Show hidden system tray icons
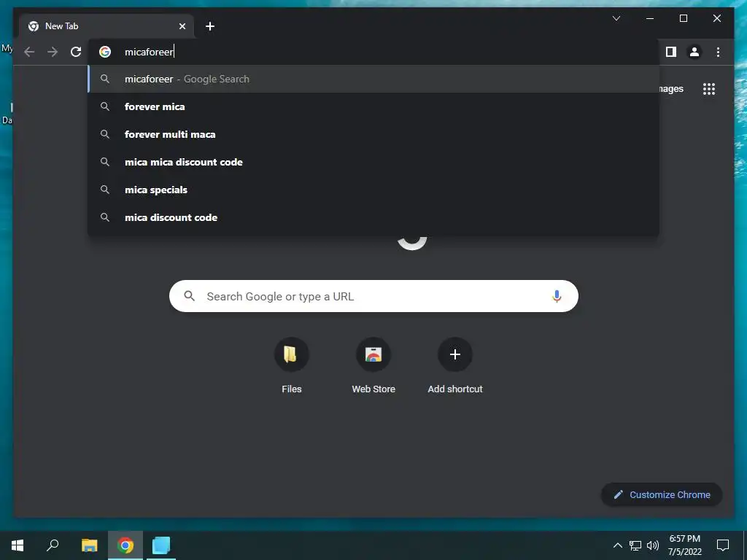The image size is (747, 560). click(x=617, y=545)
